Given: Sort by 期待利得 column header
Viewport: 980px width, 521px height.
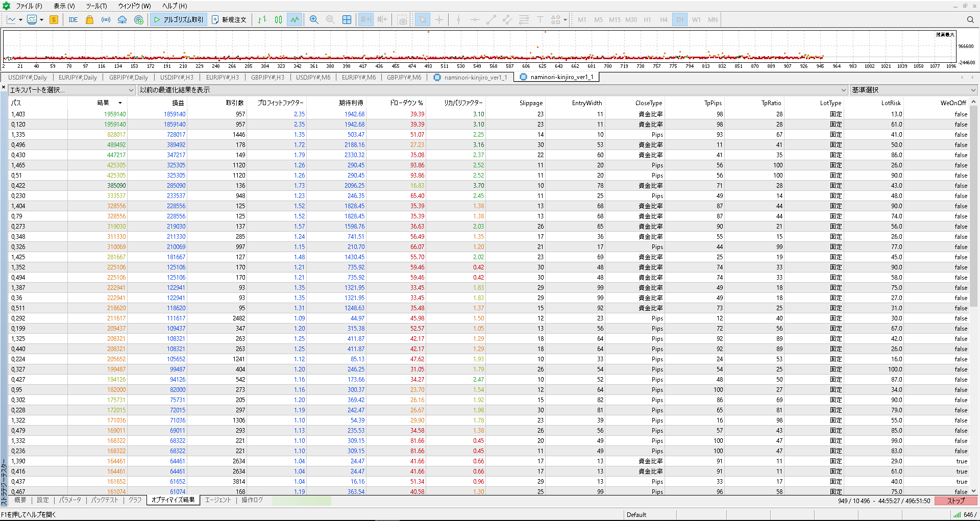Looking at the screenshot, I should pyautogui.click(x=351, y=103).
